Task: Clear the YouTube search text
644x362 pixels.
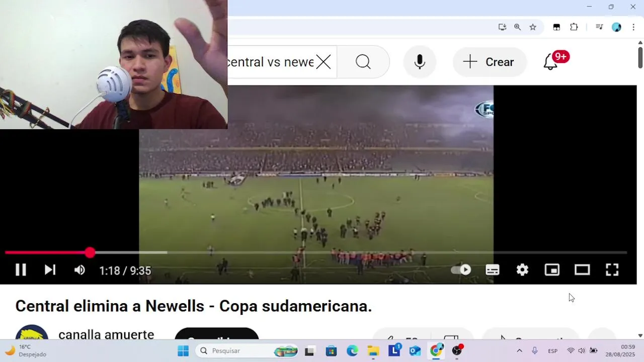Action: pyautogui.click(x=324, y=62)
